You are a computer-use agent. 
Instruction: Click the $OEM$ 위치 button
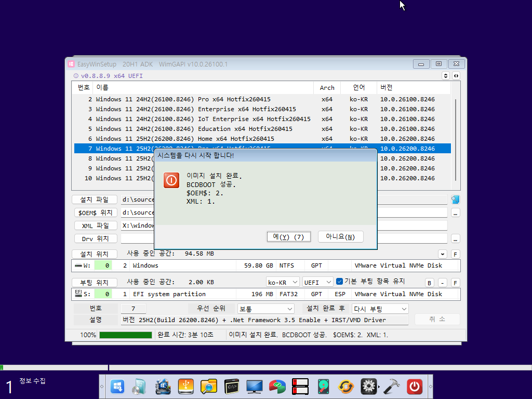point(96,212)
